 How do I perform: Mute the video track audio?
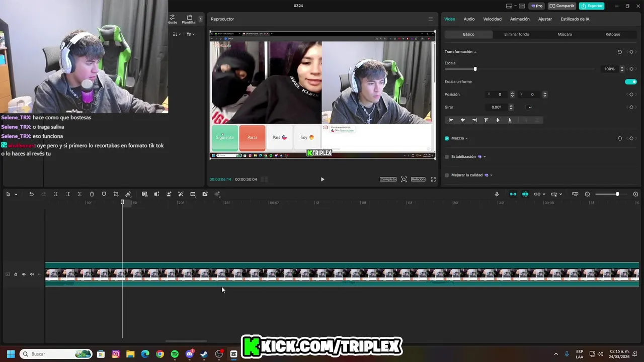tap(32, 274)
